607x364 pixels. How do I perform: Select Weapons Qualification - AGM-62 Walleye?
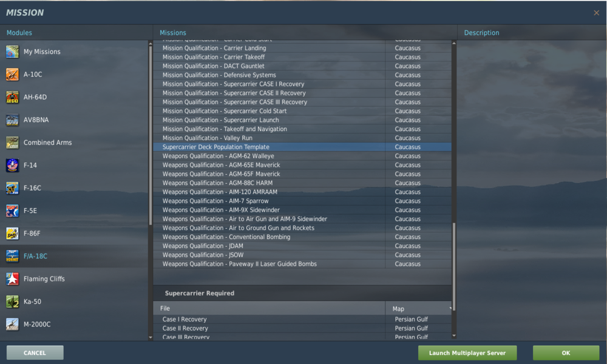(302, 156)
